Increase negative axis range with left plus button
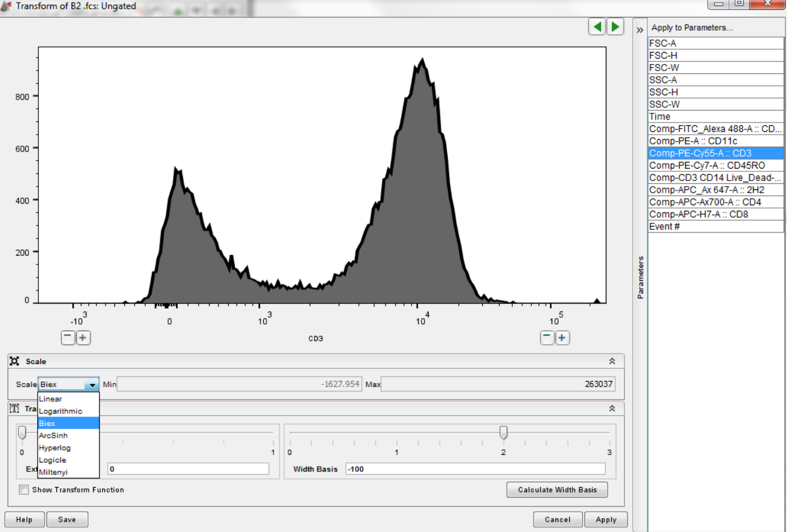Image resolution: width=787 pixels, height=532 pixels. (83, 337)
